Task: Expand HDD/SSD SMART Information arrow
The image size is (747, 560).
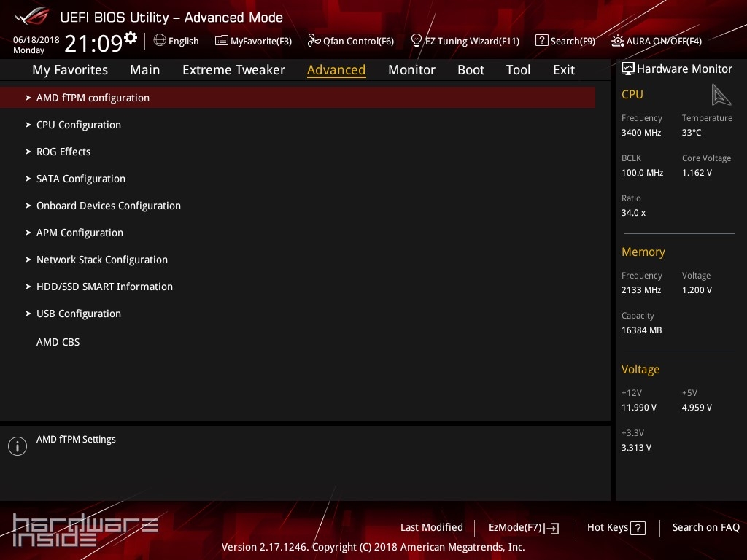Action: click(28, 287)
